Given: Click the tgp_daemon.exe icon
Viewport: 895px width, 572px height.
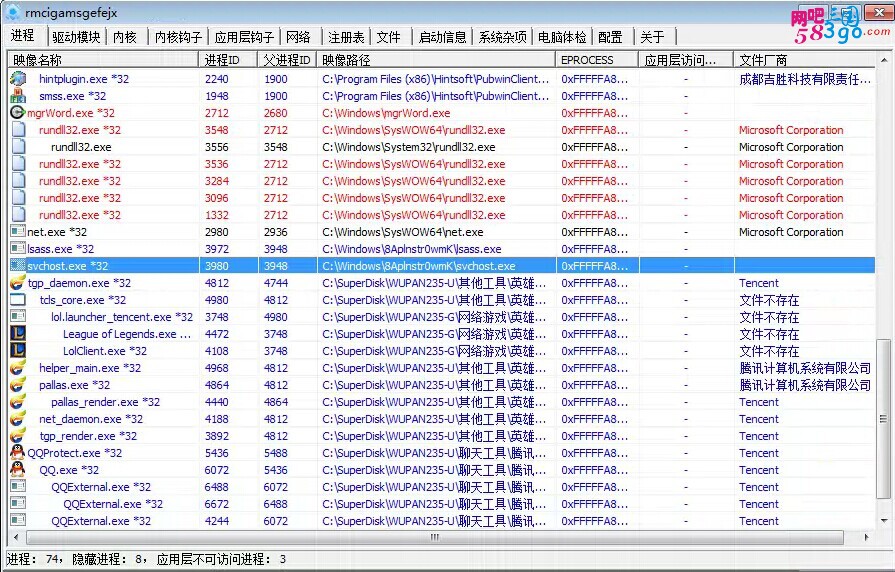Looking at the screenshot, I should [18, 283].
